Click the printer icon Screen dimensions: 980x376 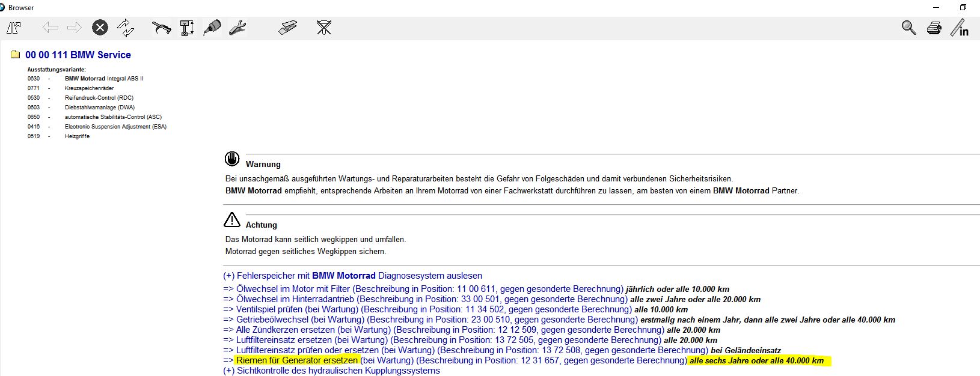pos(934,28)
